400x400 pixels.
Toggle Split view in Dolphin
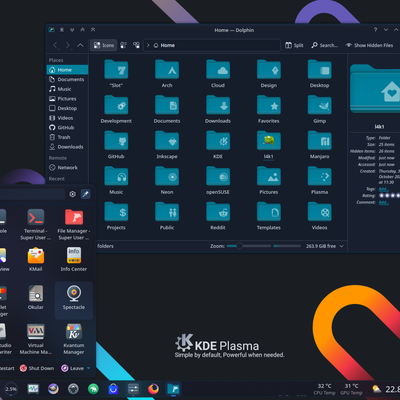pos(294,45)
